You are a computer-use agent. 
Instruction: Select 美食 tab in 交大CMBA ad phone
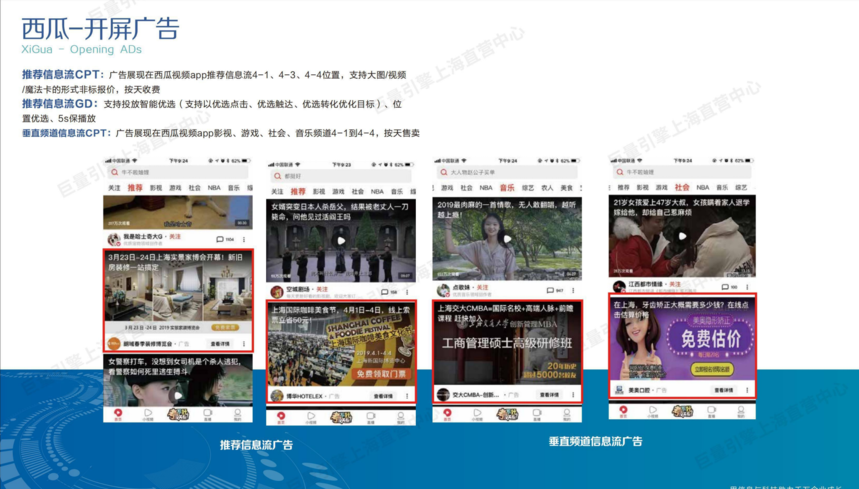(566, 188)
